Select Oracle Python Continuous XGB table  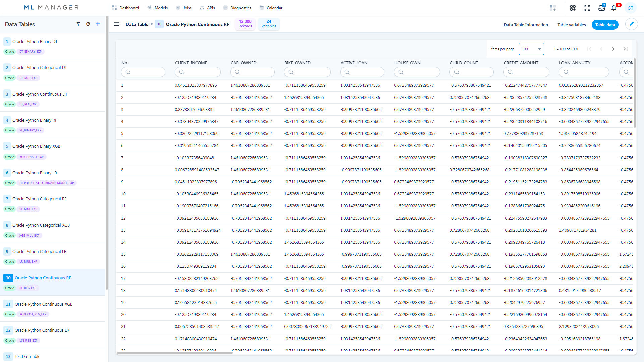[52, 309]
